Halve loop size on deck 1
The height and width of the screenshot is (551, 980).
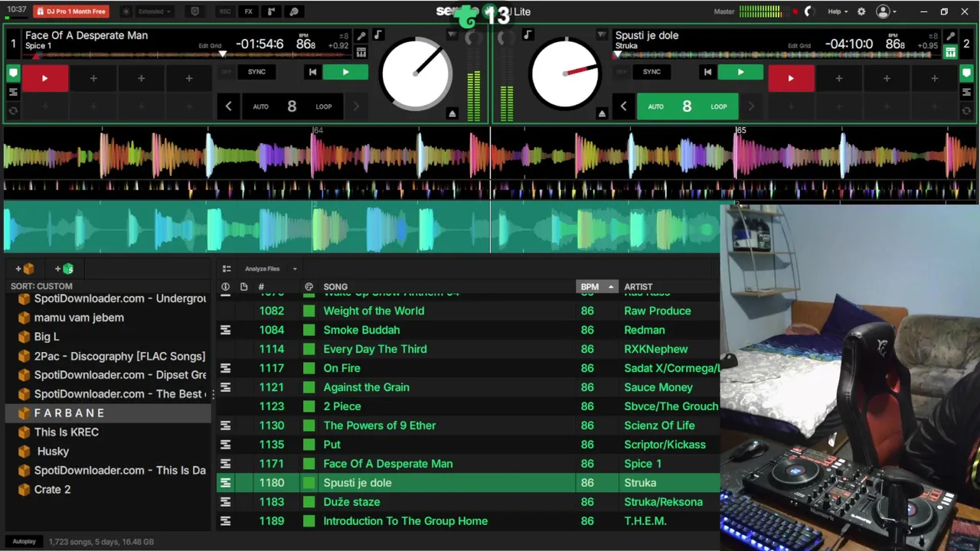tap(228, 106)
